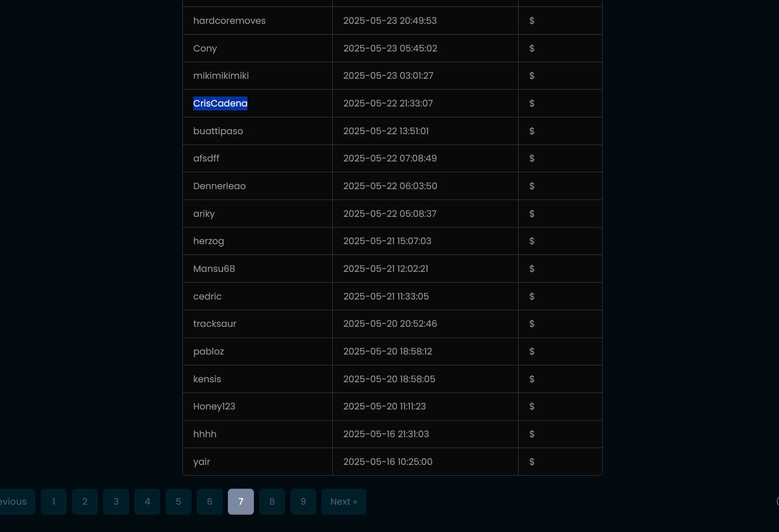Click the dollar sign in tracksaur row
Image resolution: width=779 pixels, height=532 pixels.
532,324
